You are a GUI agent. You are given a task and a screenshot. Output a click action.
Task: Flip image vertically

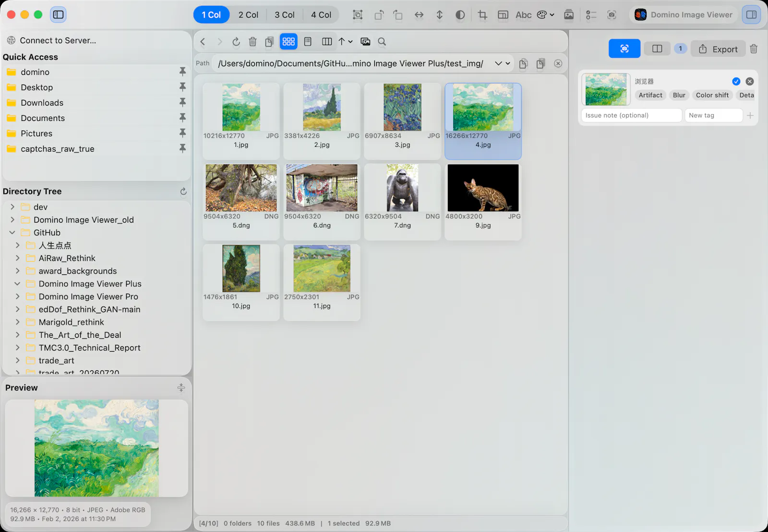click(439, 15)
